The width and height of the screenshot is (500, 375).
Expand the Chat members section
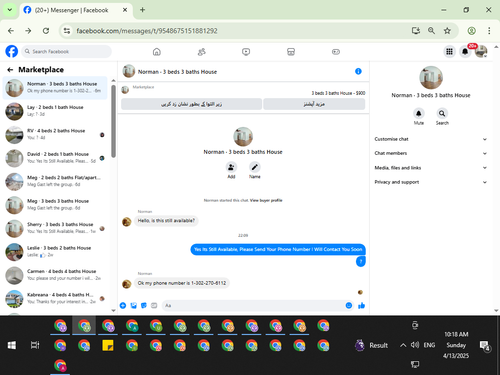click(x=430, y=153)
